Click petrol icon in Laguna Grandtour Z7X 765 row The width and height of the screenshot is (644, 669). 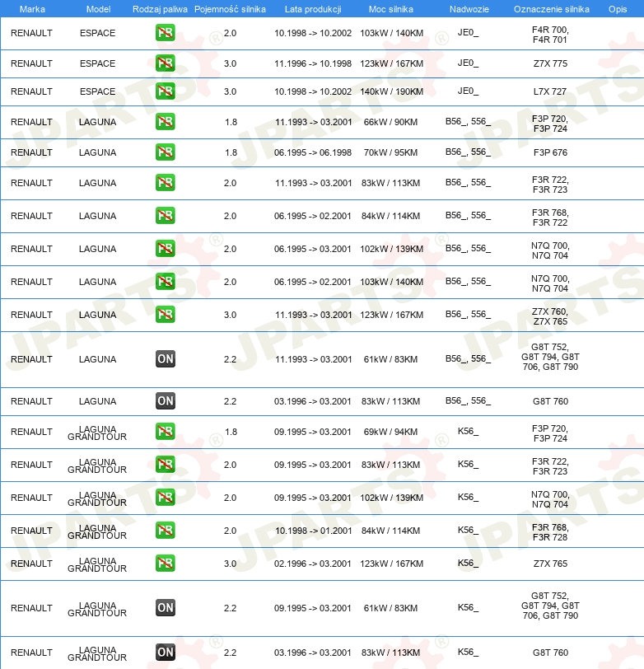point(166,564)
